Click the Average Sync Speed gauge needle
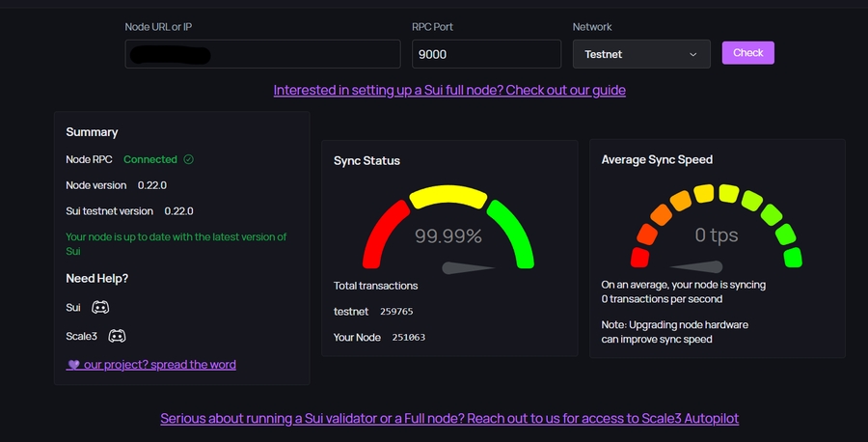This screenshot has width=868, height=442. (x=695, y=266)
